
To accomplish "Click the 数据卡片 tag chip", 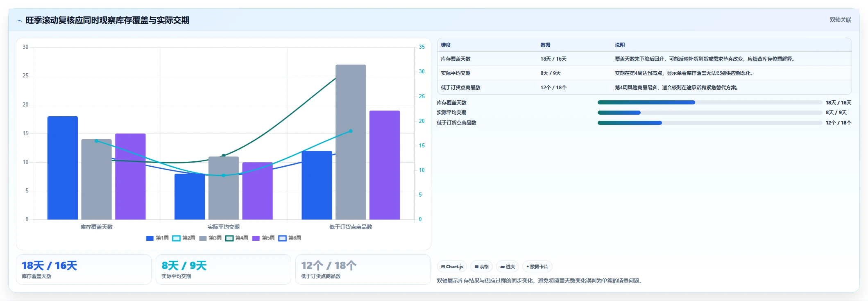I will click(x=537, y=267).
